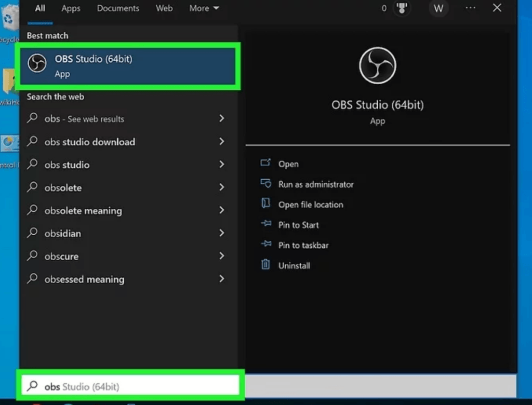Image resolution: width=532 pixels, height=405 pixels.
Task: Click the Open file location icon
Action: coord(265,203)
